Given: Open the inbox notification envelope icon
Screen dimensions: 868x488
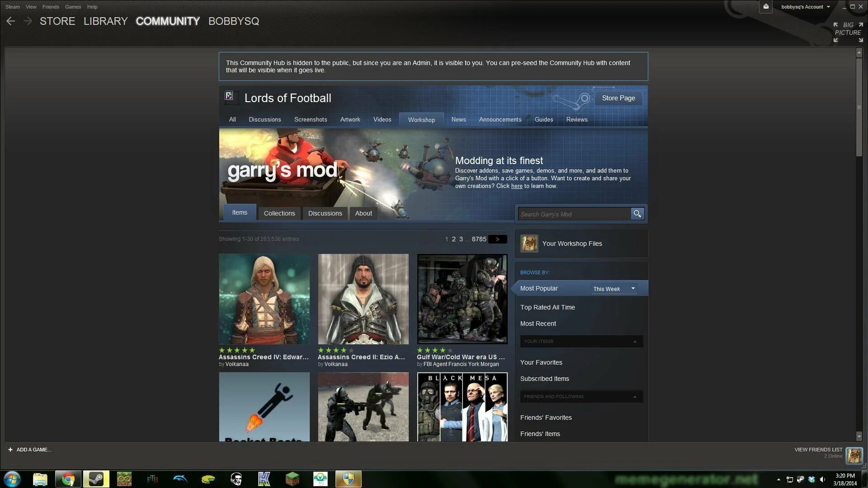Looking at the screenshot, I should (766, 7).
